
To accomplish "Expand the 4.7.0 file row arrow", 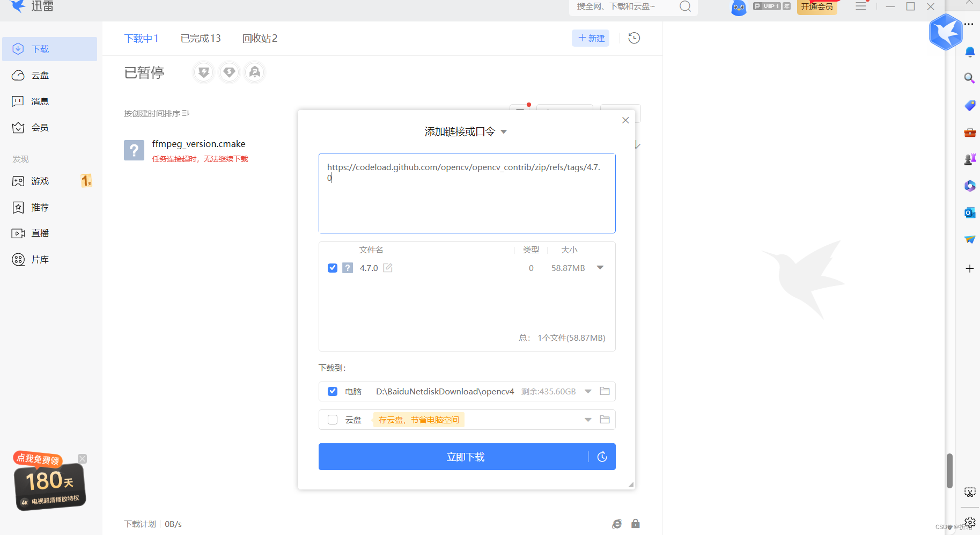I will pos(600,268).
